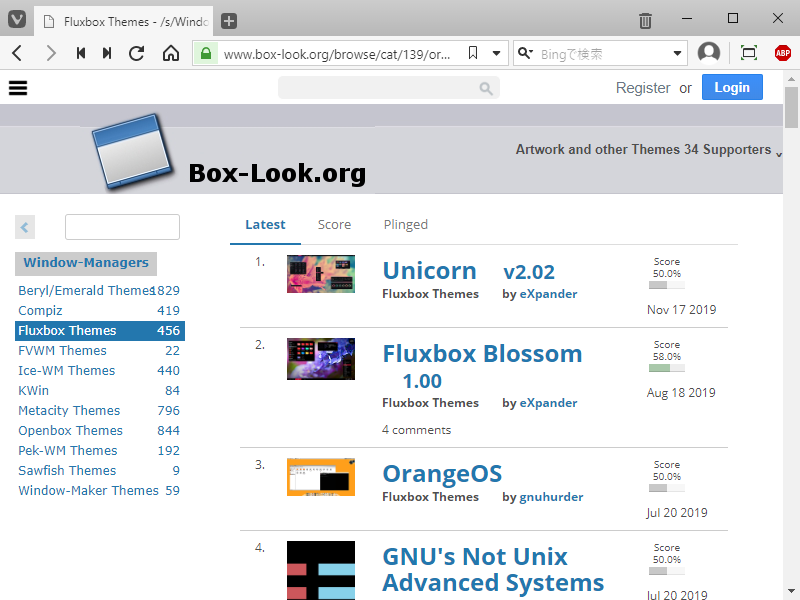Go back to the previous page
This screenshot has width=800, height=600.
(17, 53)
